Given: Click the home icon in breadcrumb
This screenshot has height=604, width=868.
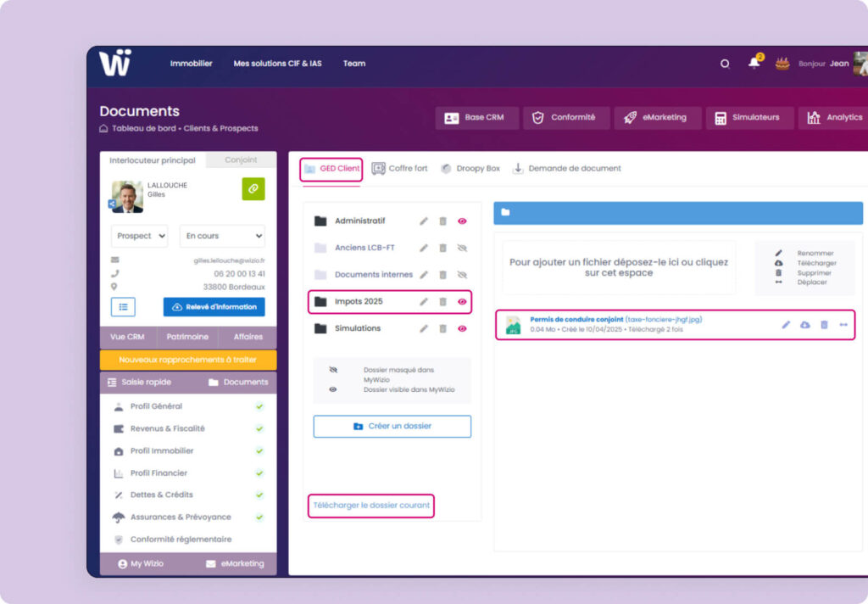Looking at the screenshot, I should [x=103, y=129].
